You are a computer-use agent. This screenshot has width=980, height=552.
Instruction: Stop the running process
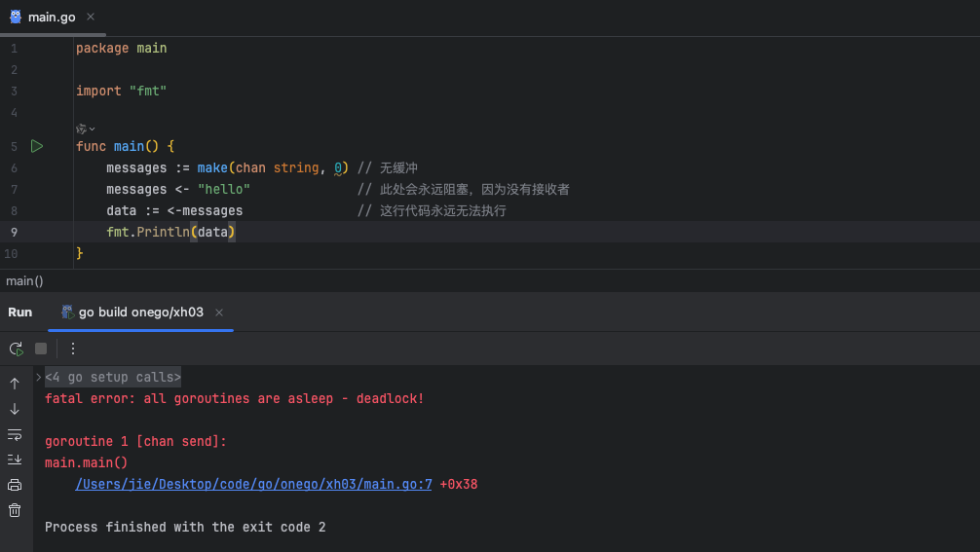click(x=41, y=349)
